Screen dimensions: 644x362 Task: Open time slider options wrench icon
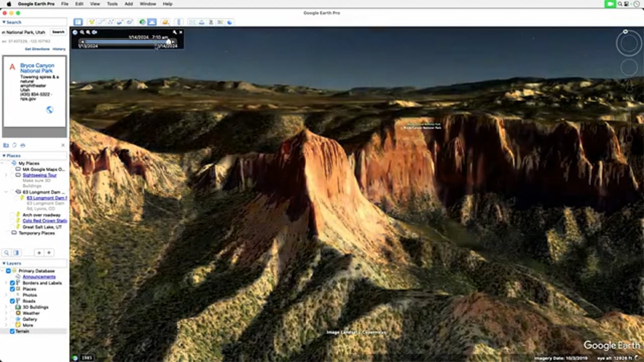point(175,32)
